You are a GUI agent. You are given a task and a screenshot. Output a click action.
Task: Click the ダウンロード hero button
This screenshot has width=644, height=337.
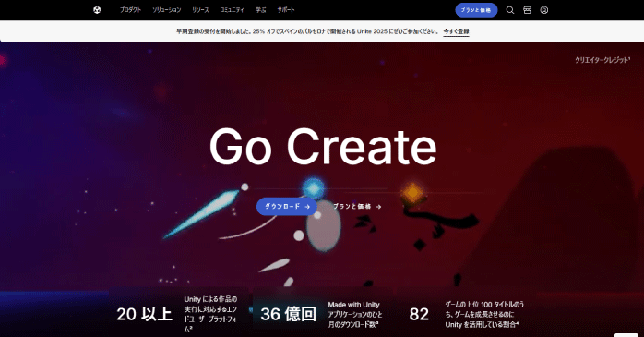pyautogui.click(x=287, y=206)
